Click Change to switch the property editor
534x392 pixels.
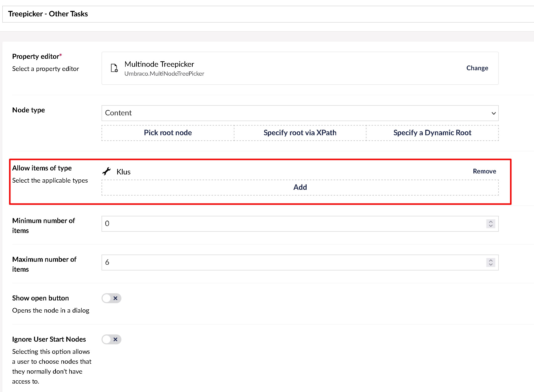477,68
